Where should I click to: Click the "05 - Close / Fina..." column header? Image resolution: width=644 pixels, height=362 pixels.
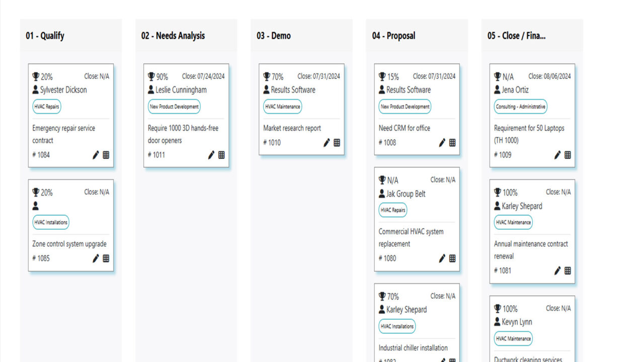(x=516, y=36)
